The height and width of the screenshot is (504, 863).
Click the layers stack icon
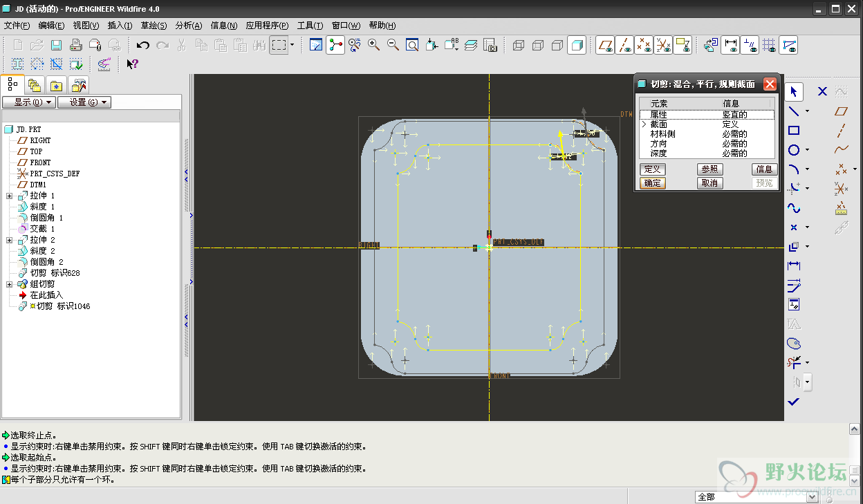(471, 45)
